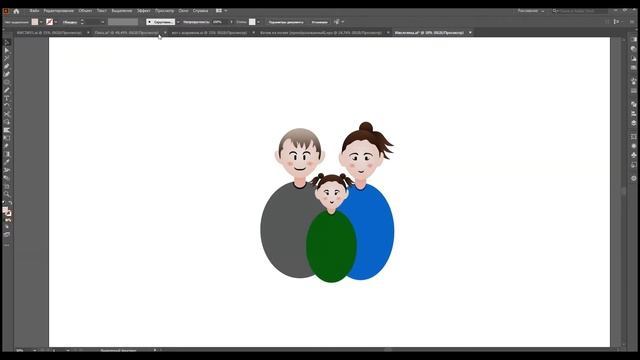Viewport: 640px width, 360px height.
Task: Open the Редактирование menu
Action: click(x=58, y=11)
